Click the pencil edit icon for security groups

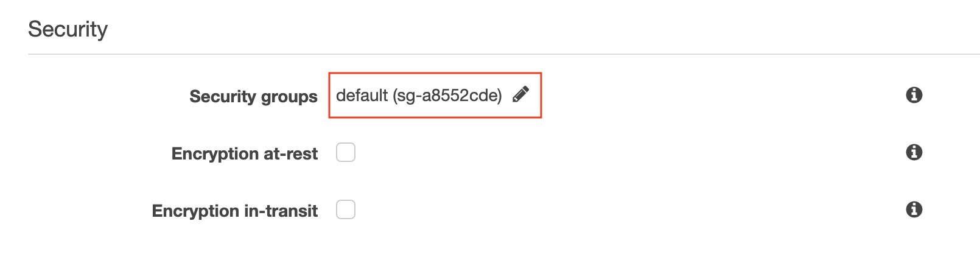tap(520, 94)
